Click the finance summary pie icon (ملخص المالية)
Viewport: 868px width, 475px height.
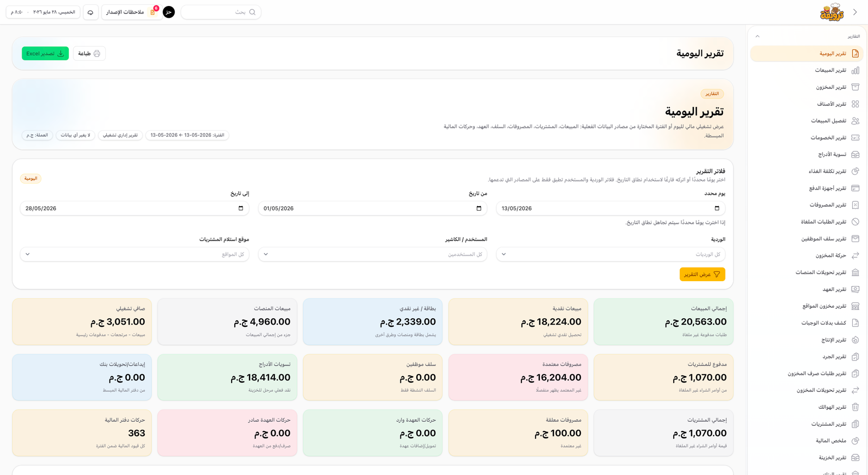pyautogui.click(x=855, y=440)
